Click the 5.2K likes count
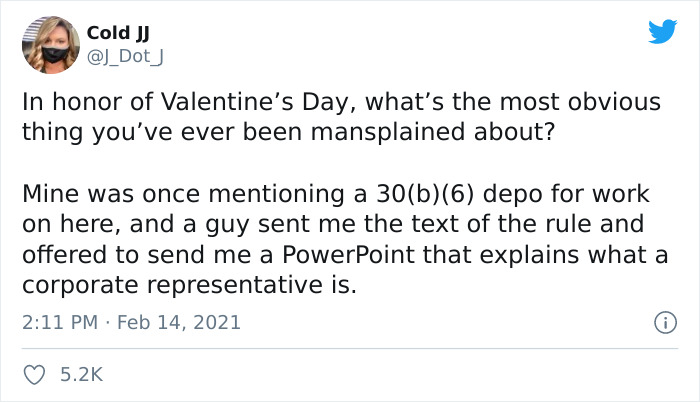The height and width of the screenshot is (402, 700). 82,375
